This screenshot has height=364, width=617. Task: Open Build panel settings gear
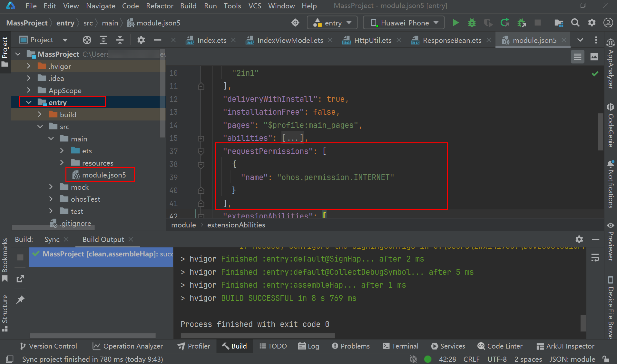579,239
